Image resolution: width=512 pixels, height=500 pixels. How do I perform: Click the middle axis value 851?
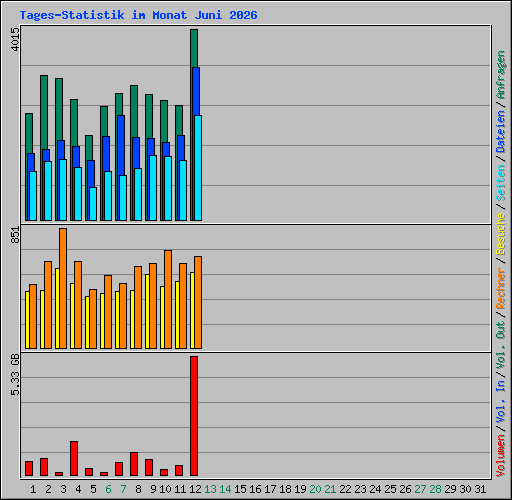[15, 235]
